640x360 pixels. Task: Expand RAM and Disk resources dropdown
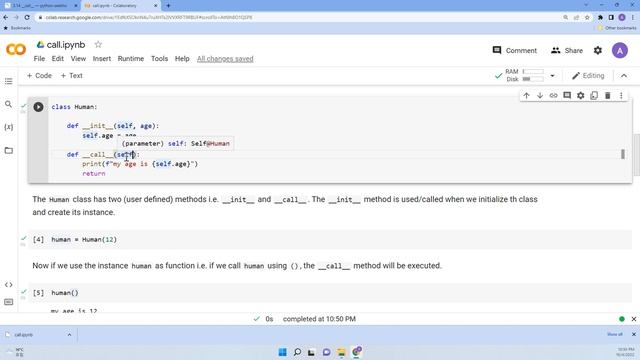point(552,76)
